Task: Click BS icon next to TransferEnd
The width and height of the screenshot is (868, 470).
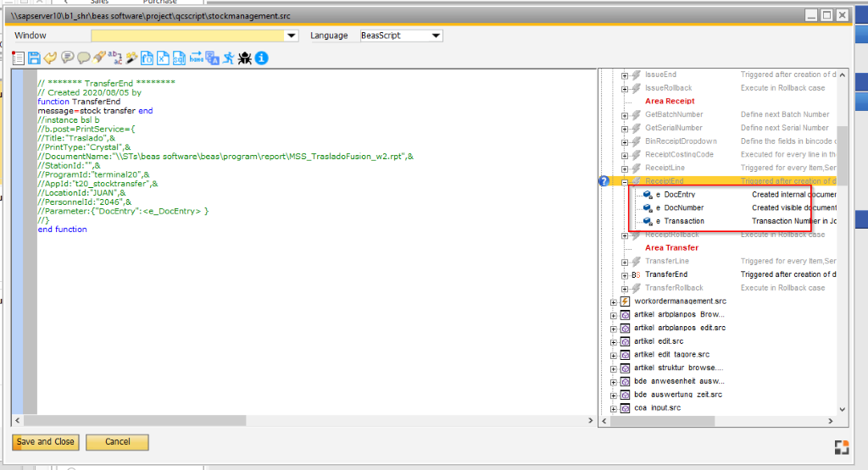Action: pyautogui.click(x=636, y=275)
